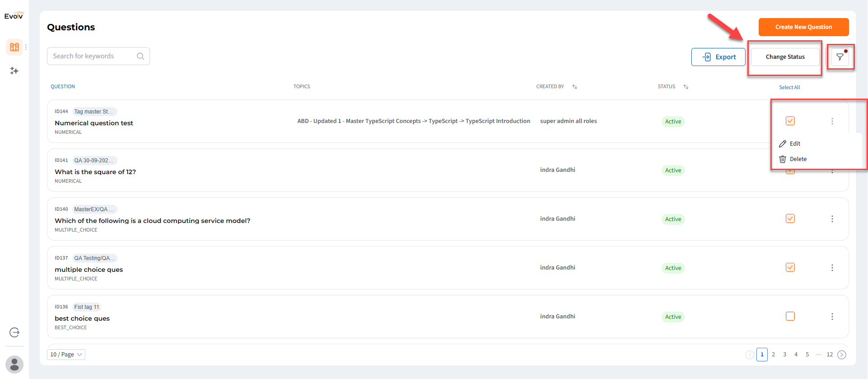Click 'indra Gandhi' in the ID136 row
The width and height of the screenshot is (868, 379).
pos(558,317)
